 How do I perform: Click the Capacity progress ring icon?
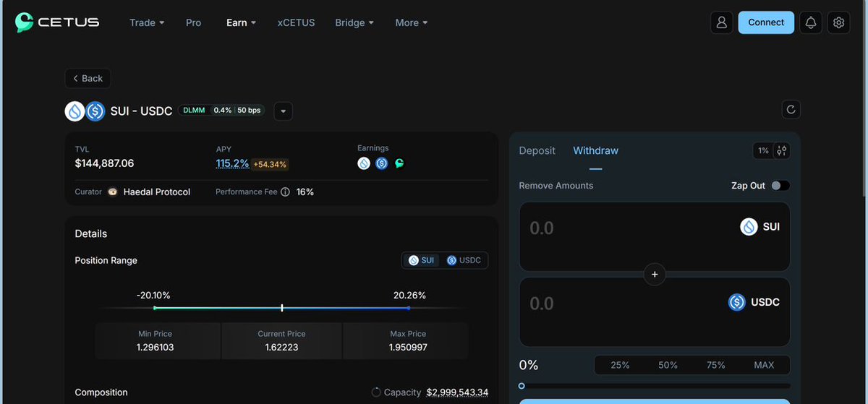coord(376,392)
